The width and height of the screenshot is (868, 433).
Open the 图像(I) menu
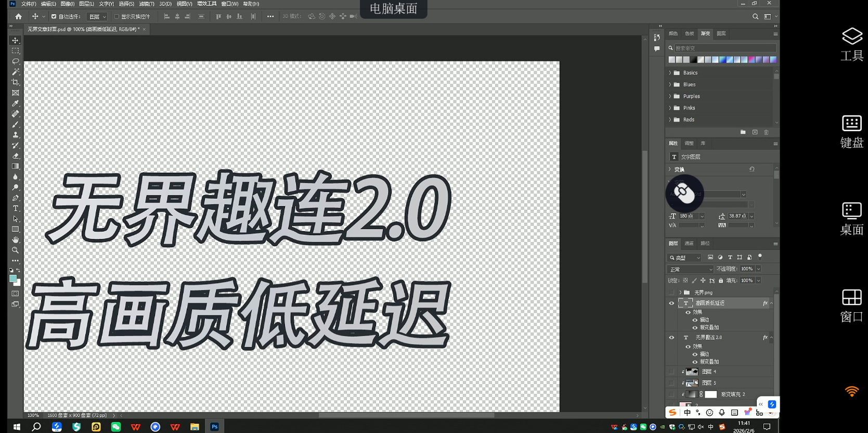(68, 4)
